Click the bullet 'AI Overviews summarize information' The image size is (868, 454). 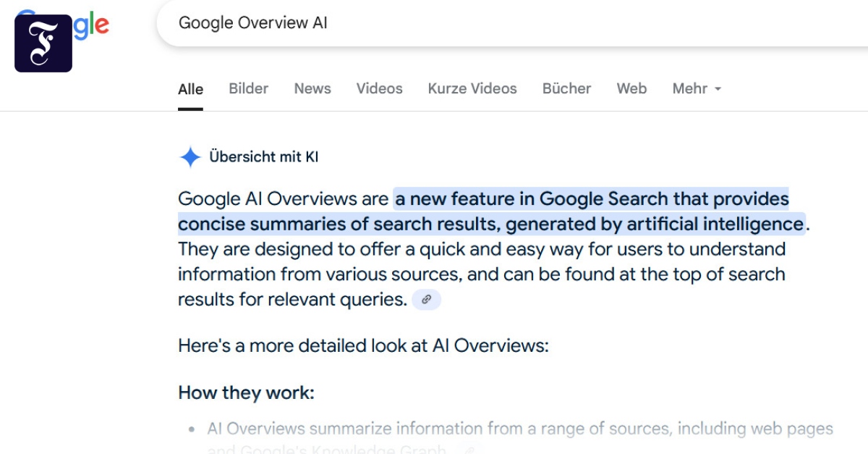(506, 429)
